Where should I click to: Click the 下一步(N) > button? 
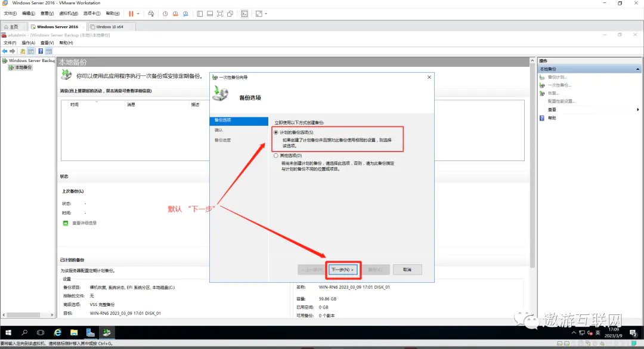pos(343,270)
